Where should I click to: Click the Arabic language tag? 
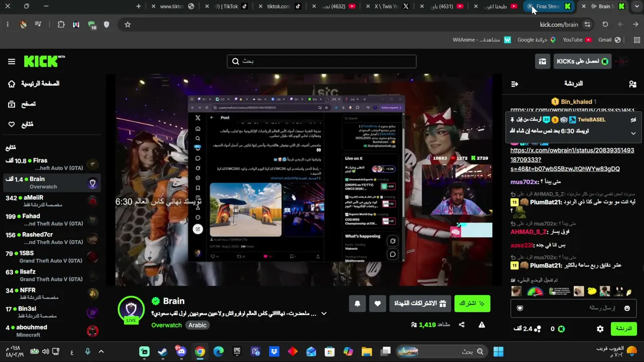pyautogui.click(x=197, y=325)
